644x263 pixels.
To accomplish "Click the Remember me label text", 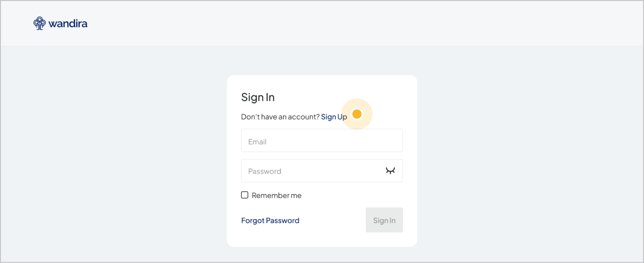I will (x=276, y=196).
